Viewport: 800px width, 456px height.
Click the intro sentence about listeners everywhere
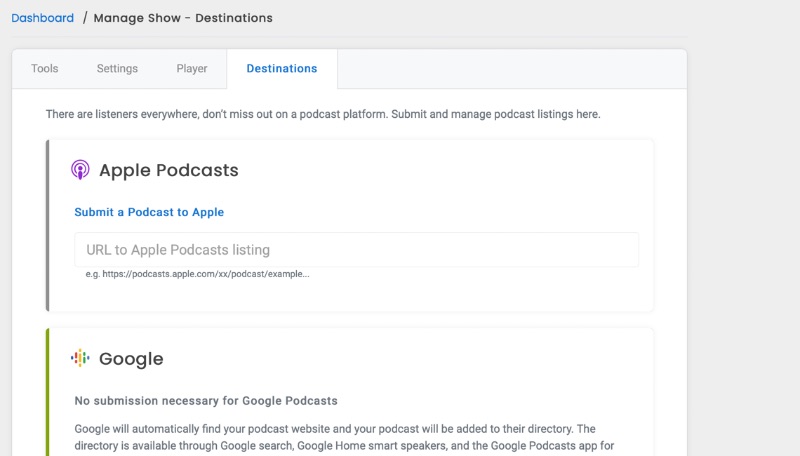323,114
